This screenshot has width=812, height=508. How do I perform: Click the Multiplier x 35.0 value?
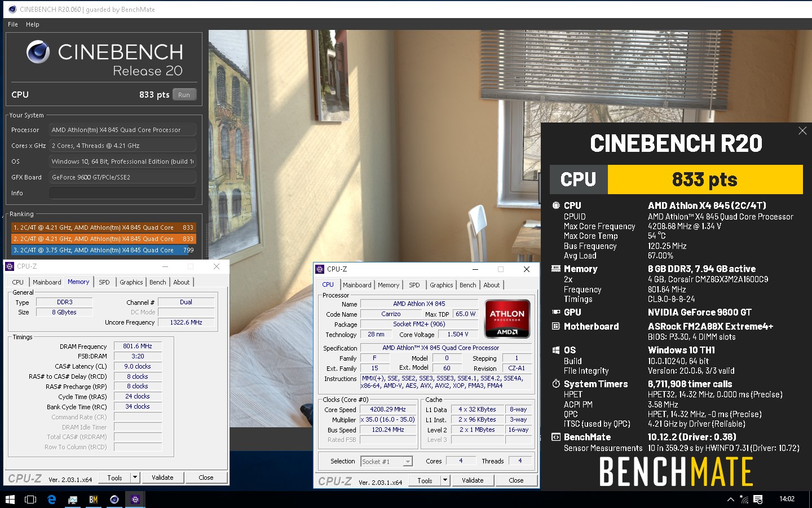(x=388, y=419)
